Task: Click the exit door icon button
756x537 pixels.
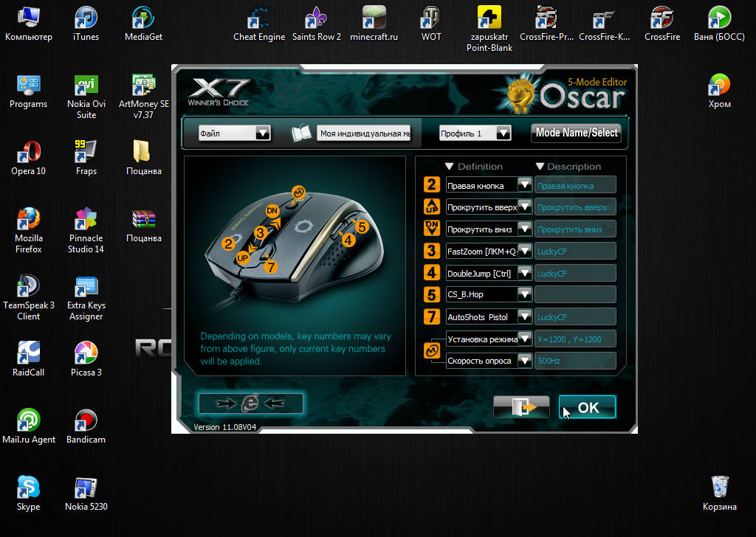Action: (521, 407)
